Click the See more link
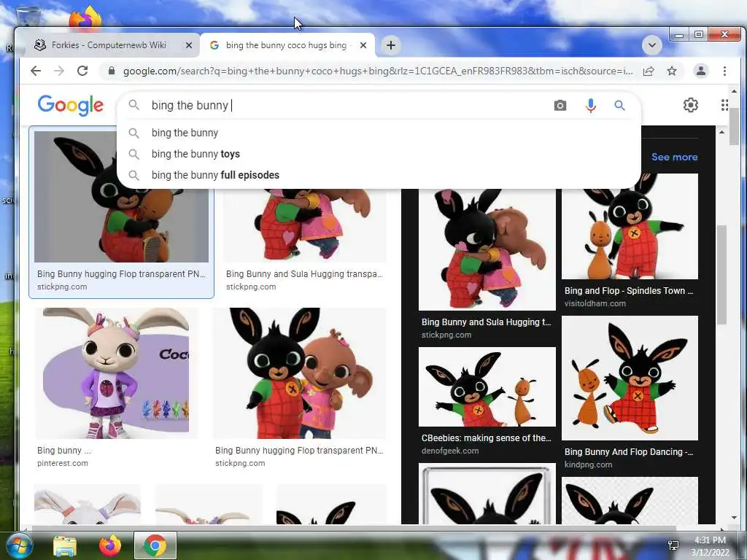 674,157
